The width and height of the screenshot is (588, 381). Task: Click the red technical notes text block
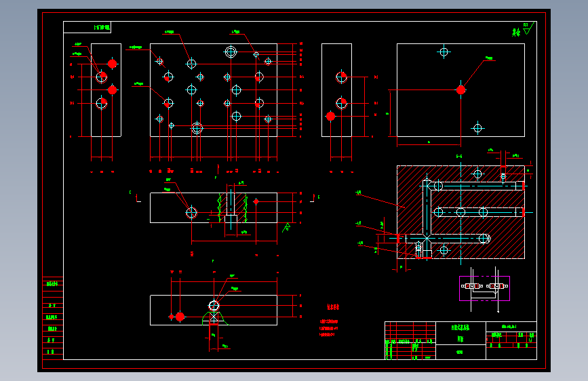329,321
